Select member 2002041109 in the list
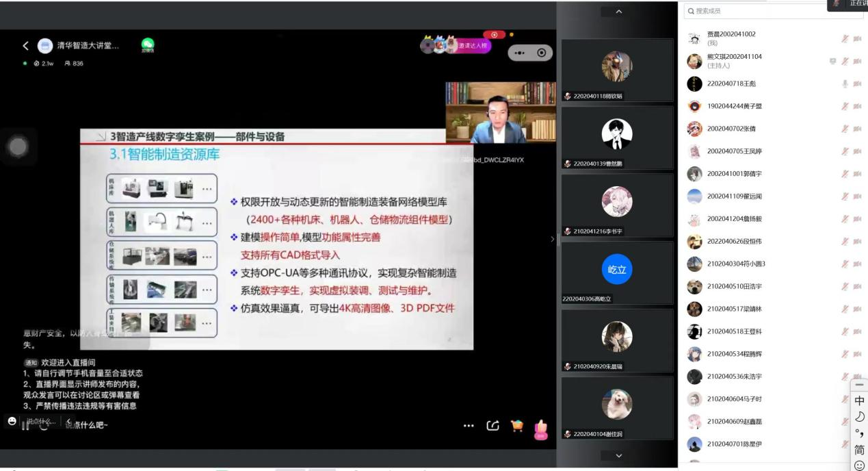The height and width of the screenshot is (471, 868). (774, 196)
